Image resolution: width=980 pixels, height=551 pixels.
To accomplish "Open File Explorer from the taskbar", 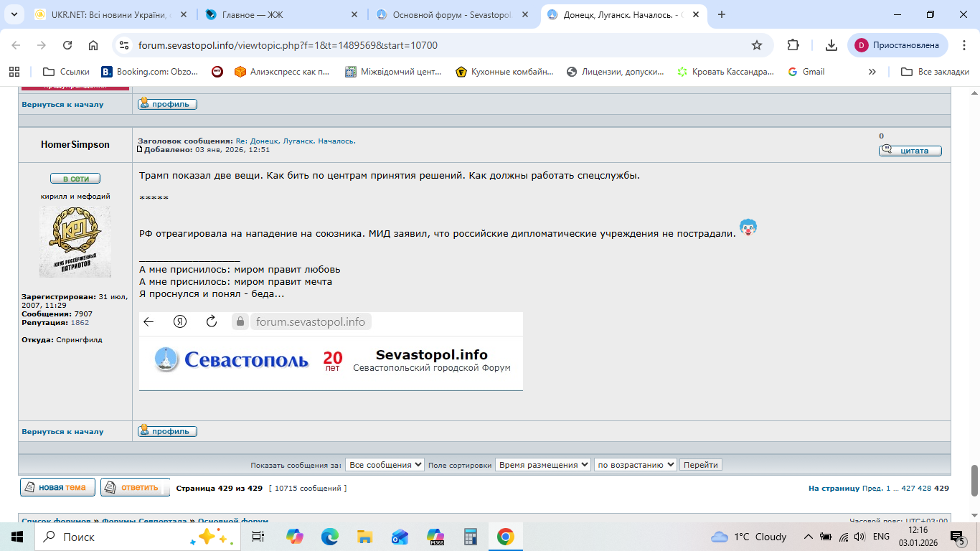I will (364, 537).
